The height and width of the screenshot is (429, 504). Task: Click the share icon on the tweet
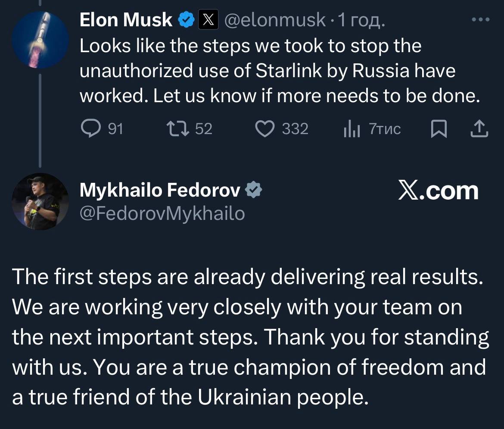coord(479,129)
